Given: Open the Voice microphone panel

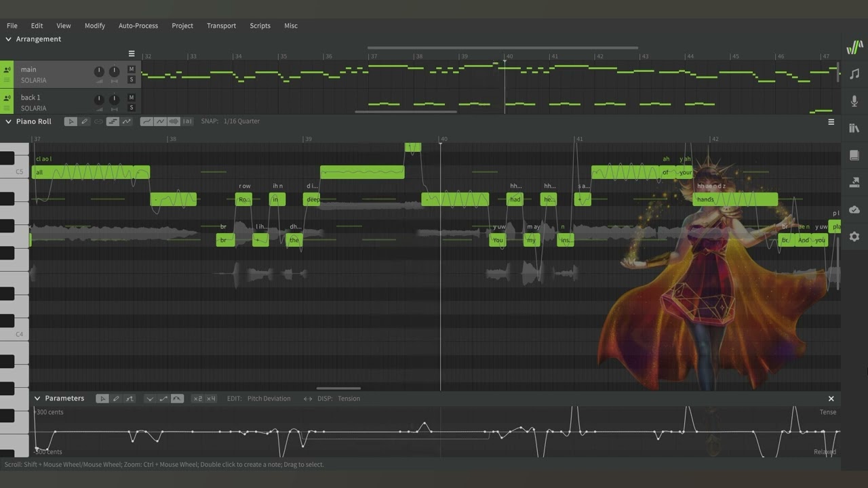Looking at the screenshot, I should (x=854, y=101).
